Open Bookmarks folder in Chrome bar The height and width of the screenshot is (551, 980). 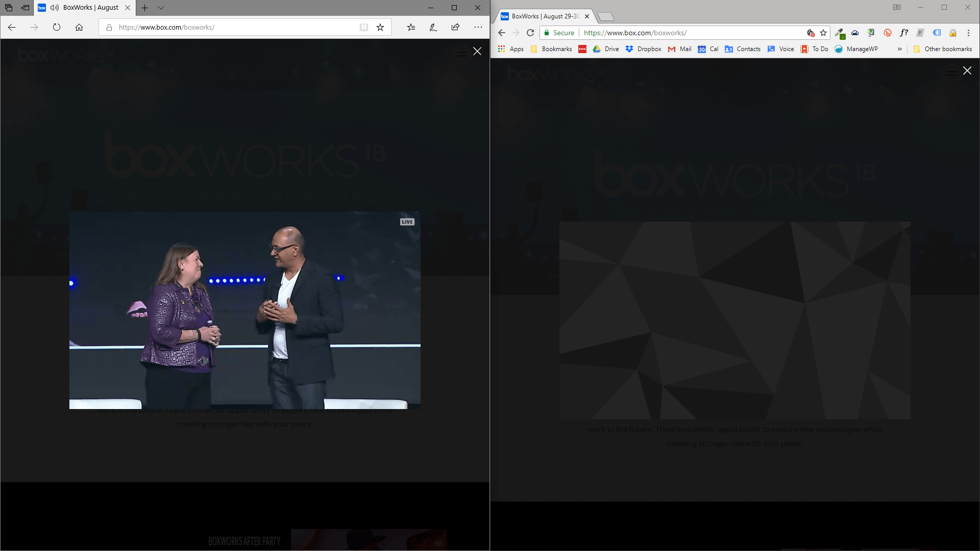point(551,49)
